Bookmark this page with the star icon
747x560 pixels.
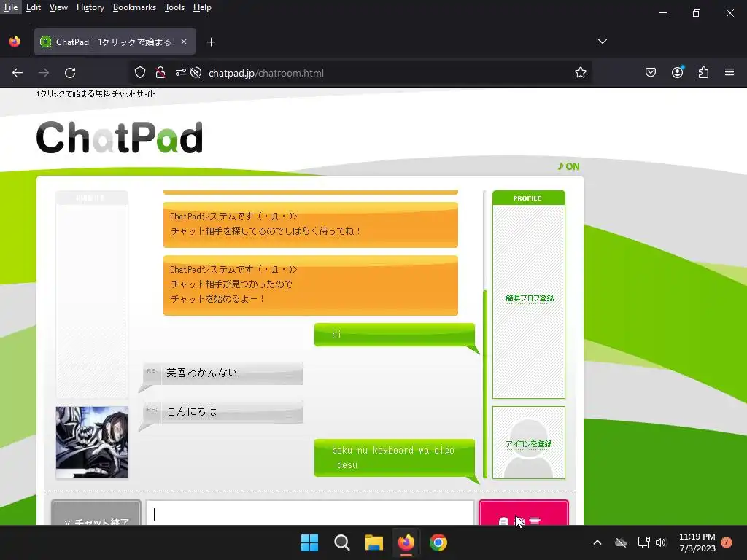pos(580,73)
